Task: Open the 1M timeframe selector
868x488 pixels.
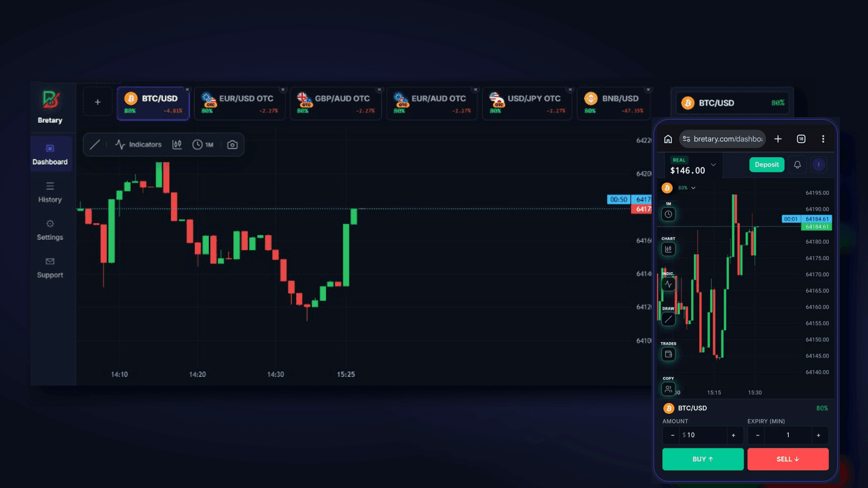Action: coord(203,145)
